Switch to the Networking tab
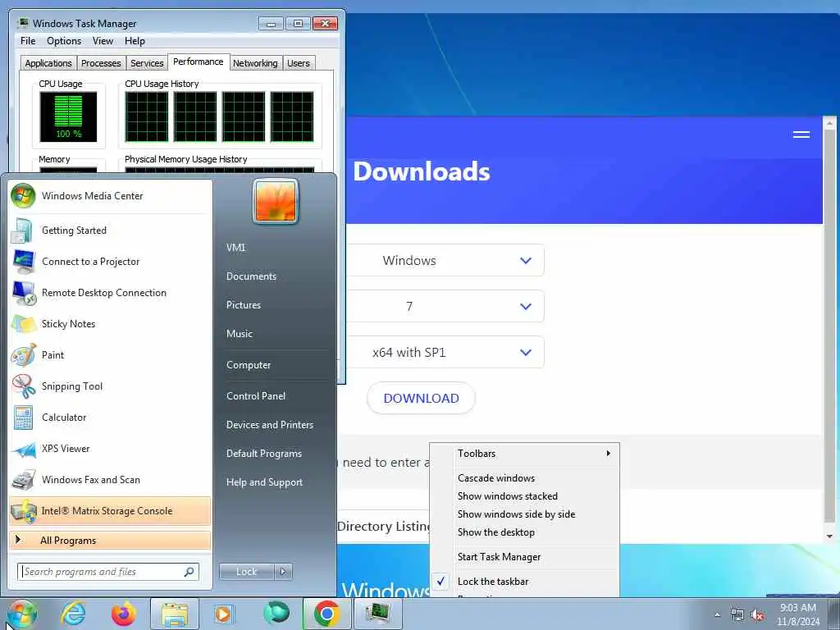This screenshot has width=840, height=630. [x=256, y=63]
